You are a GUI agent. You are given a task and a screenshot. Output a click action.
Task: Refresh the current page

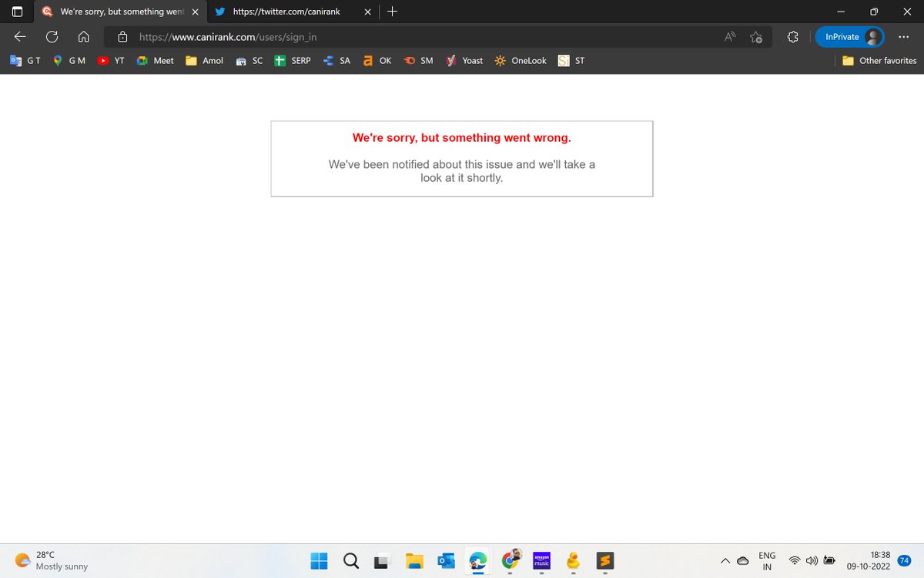[52, 37]
